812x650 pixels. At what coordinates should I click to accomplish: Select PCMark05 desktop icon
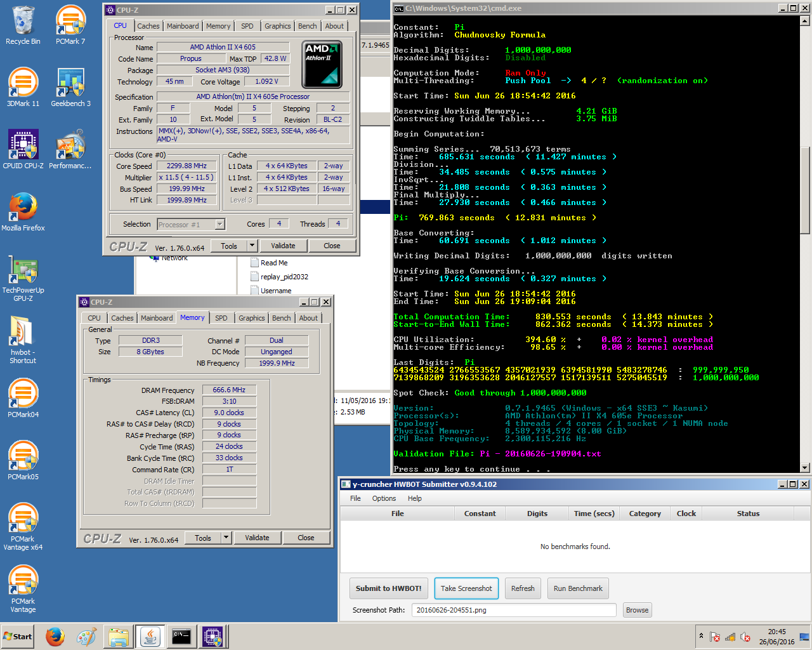(23, 461)
